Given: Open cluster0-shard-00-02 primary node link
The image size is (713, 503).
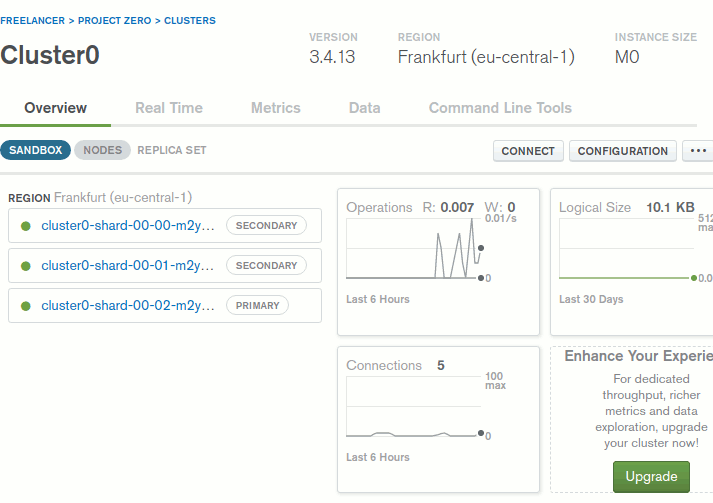Looking at the screenshot, I should coord(128,306).
